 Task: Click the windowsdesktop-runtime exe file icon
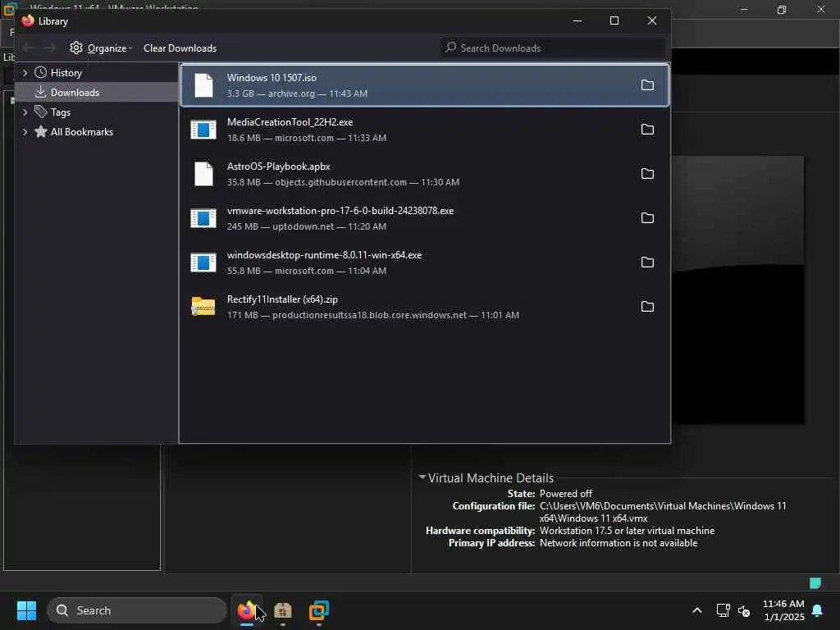tap(203, 262)
